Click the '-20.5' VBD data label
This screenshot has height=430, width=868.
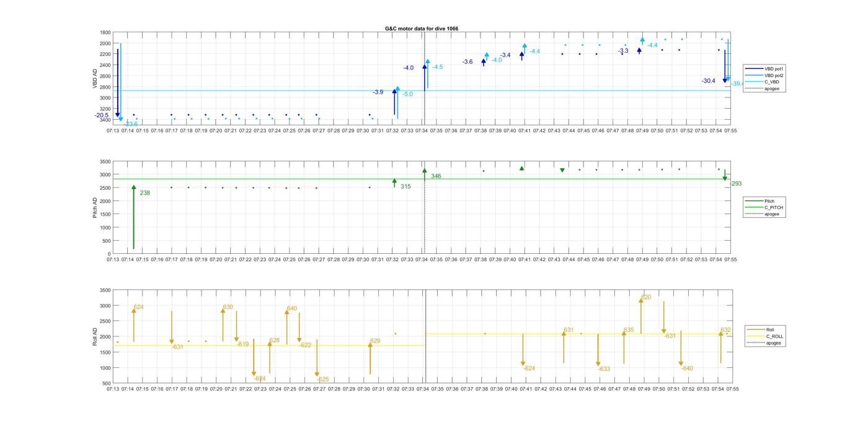[x=102, y=115]
